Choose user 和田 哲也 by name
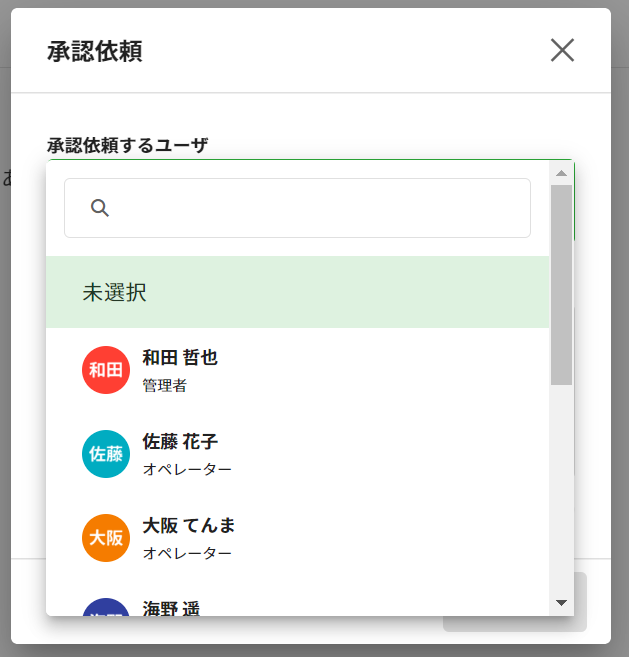The image size is (629, 657). (180, 358)
